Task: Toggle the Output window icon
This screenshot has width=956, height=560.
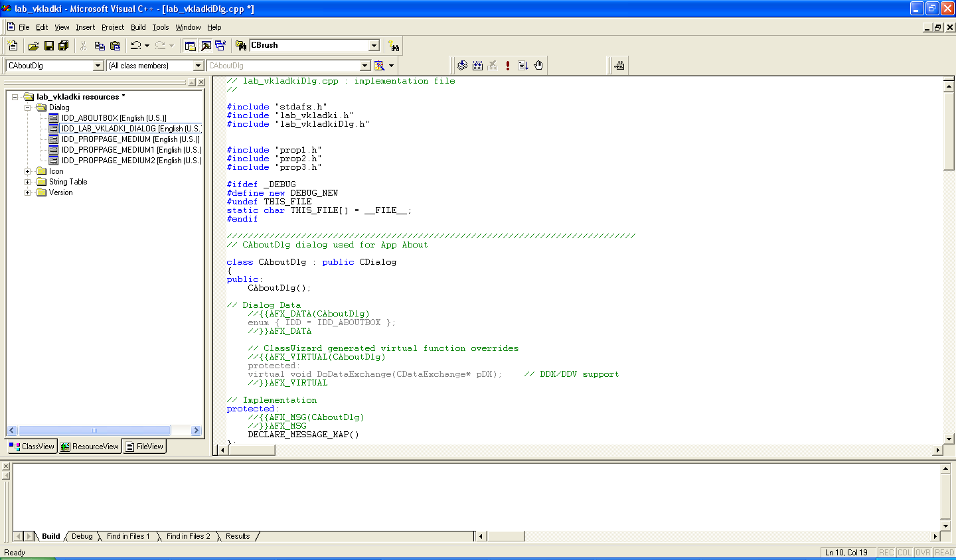Action: click(206, 46)
